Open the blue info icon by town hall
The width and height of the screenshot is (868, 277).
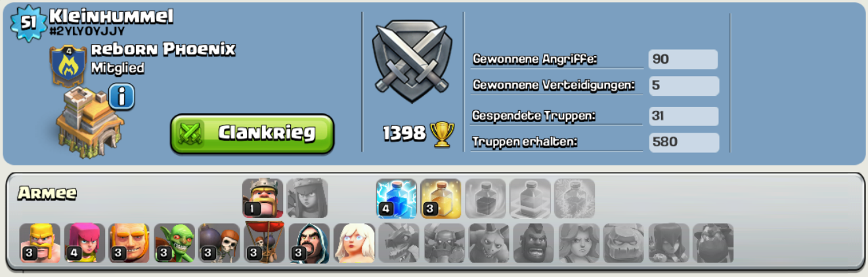[x=121, y=97]
